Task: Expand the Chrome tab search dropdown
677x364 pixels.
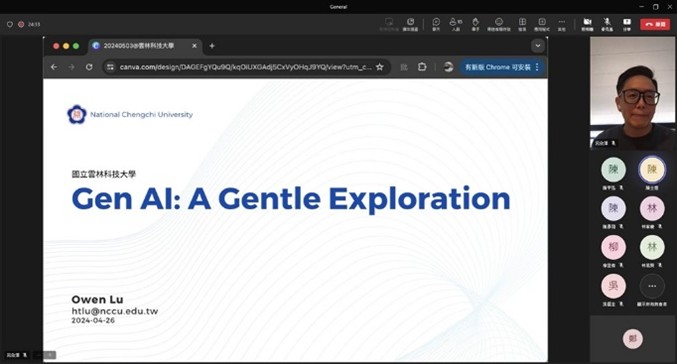Action: tap(538, 46)
